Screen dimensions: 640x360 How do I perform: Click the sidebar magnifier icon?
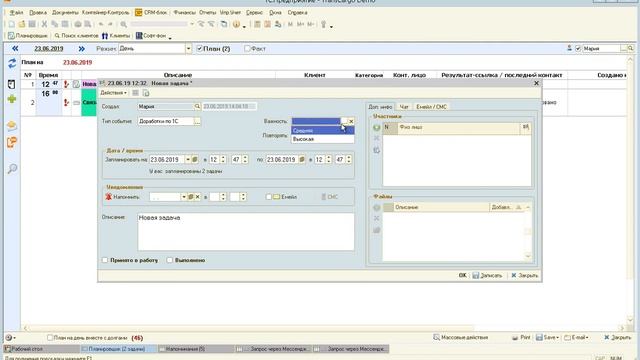click(12, 169)
